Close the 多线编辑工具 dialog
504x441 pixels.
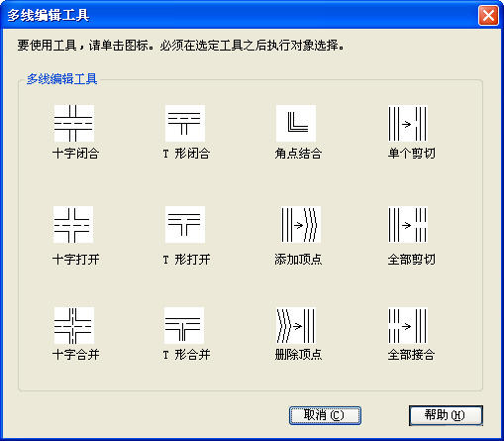coord(488,15)
